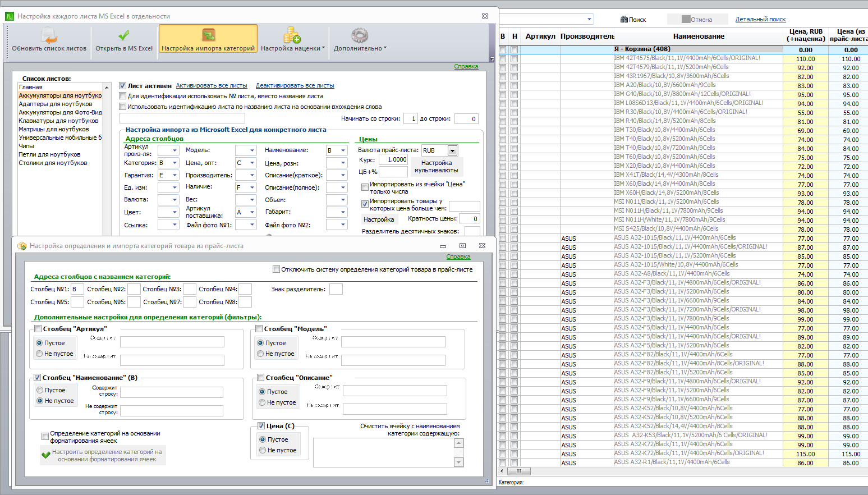
Task: Open the Наличие column dropdown
Action: tap(252, 187)
